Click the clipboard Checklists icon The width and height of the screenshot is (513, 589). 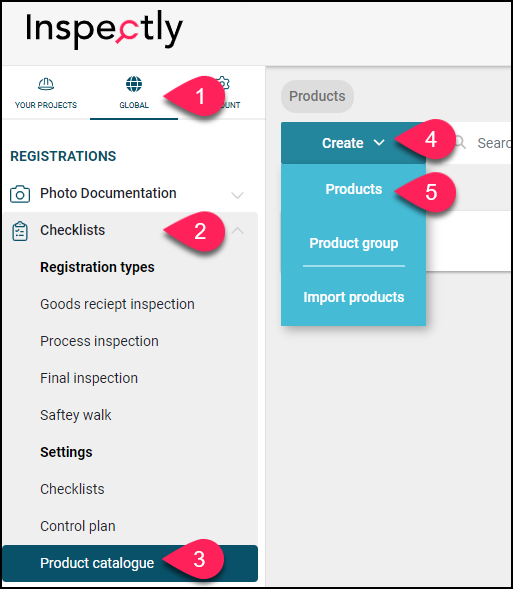point(20,231)
